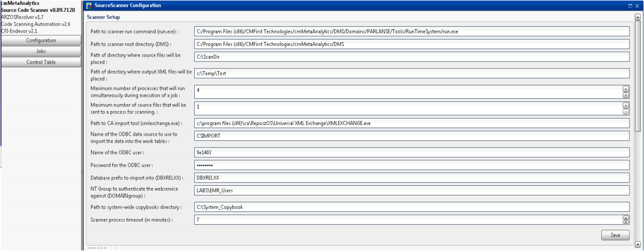Image resolution: width=644 pixels, height=252 pixels.
Task: Click the DBXRELXX database prefix field
Action: [411, 177]
